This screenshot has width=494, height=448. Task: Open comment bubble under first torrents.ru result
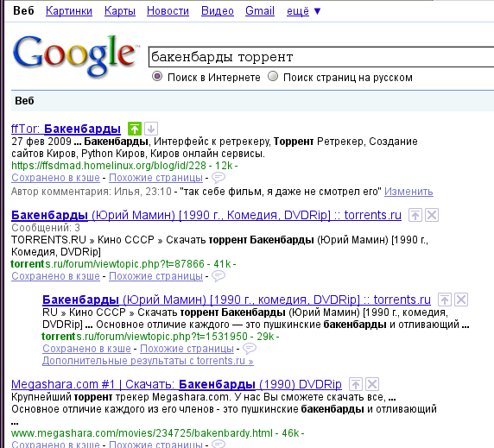click(x=218, y=276)
